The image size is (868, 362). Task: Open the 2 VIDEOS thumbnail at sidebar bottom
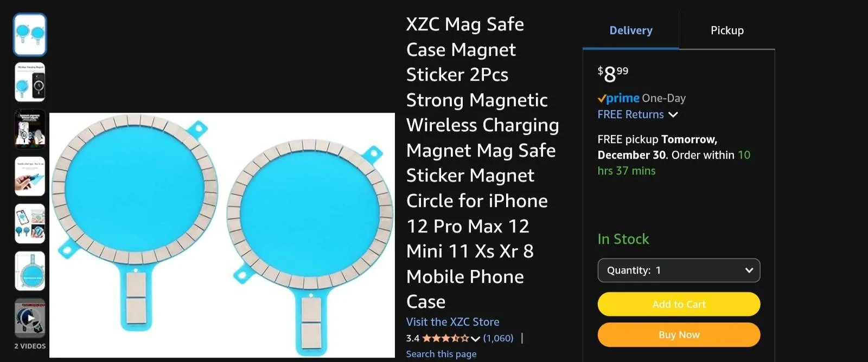point(29,319)
